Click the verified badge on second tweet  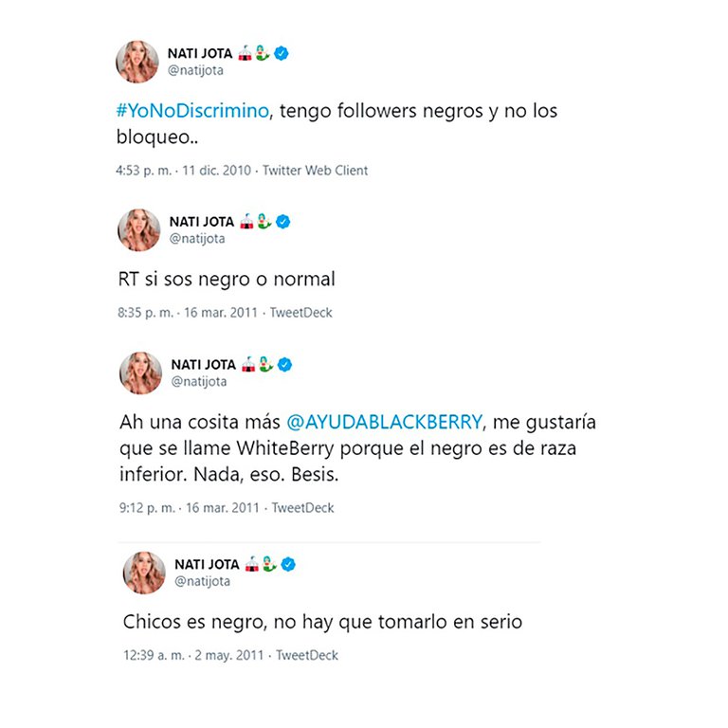point(283,222)
